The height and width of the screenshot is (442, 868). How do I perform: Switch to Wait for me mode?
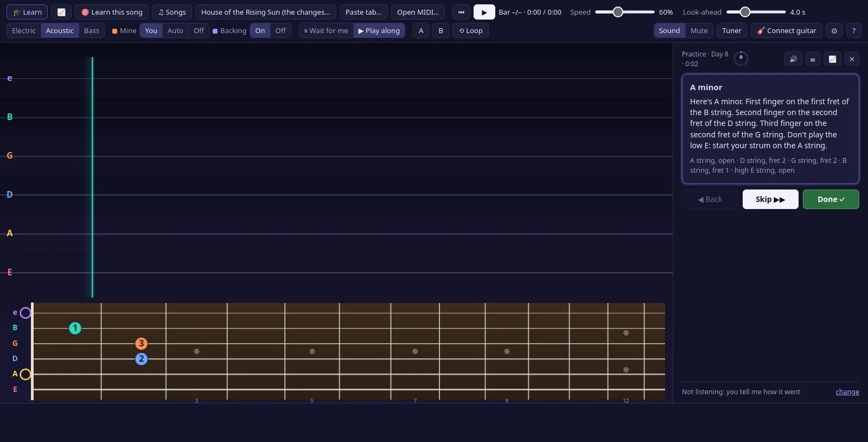(326, 31)
